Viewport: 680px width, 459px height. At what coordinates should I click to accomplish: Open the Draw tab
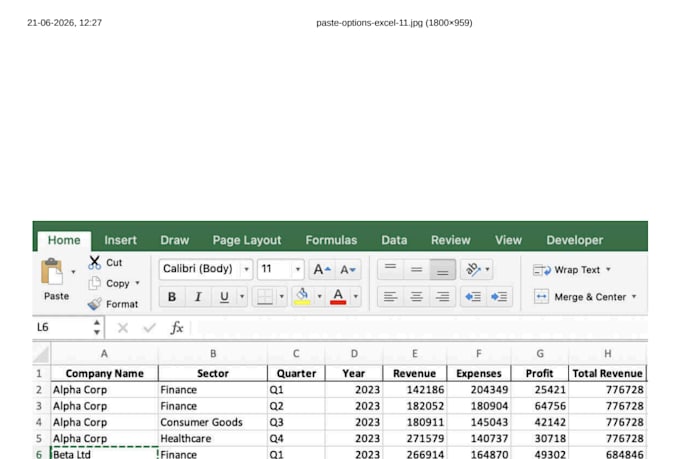click(x=174, y=240)
